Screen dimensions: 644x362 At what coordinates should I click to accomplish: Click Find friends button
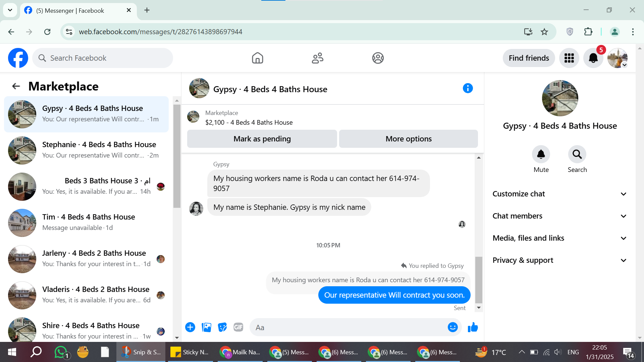(x=529, y=58)
